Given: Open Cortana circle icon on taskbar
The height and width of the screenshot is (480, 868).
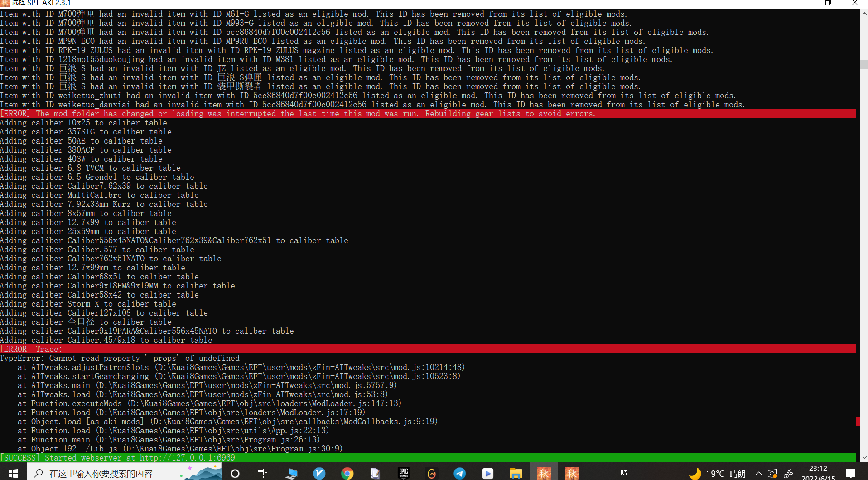Looking at the screenshot, I should [235, 473].
